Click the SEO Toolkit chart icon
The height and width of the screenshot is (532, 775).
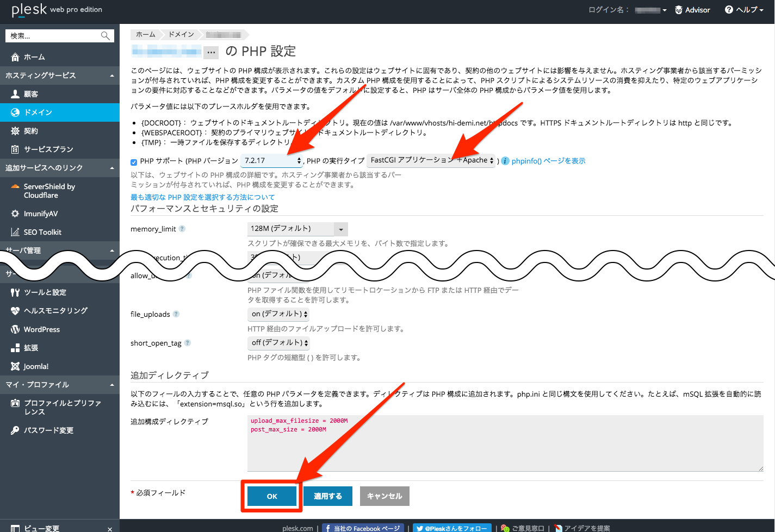(15, 232)
